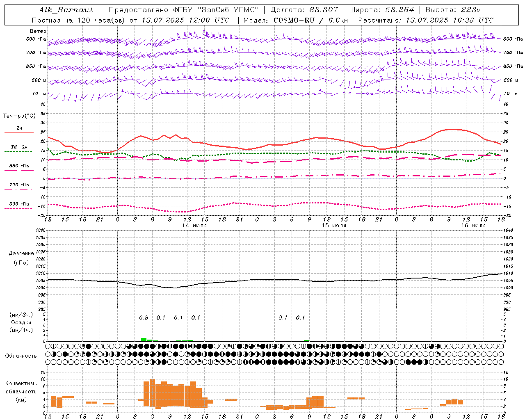Click the elevation value Высота: 223м
Screen dimensions: 525x420
453,10
